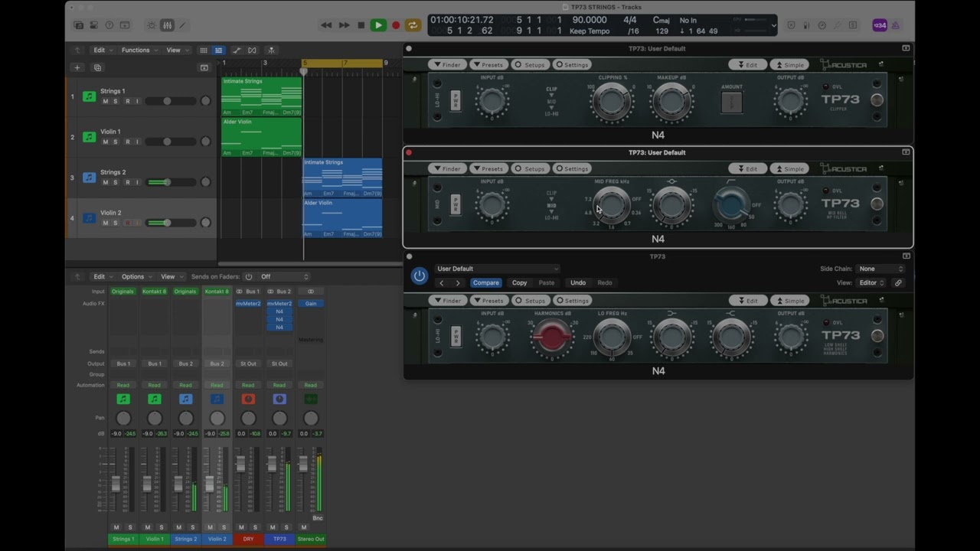The width and height of the screenshot is (980, 551).
Task: Mute the DRY channel in mixer
Action: [241, 527]
